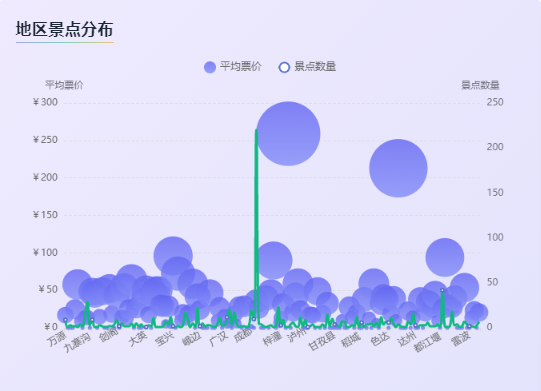
Task: Click the 100 right axis value
Action: coord(495,237)
